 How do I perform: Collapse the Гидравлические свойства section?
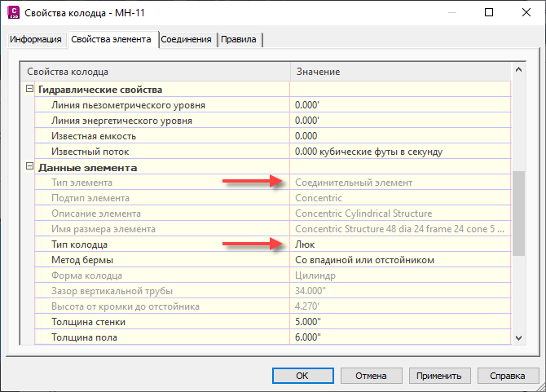click(30, 90)
